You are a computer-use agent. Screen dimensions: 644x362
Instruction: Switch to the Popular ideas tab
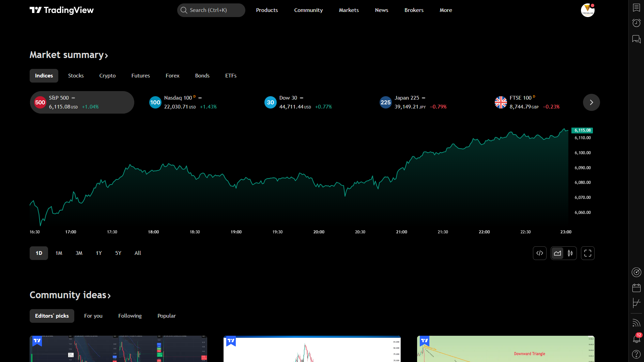pos(167,316)
